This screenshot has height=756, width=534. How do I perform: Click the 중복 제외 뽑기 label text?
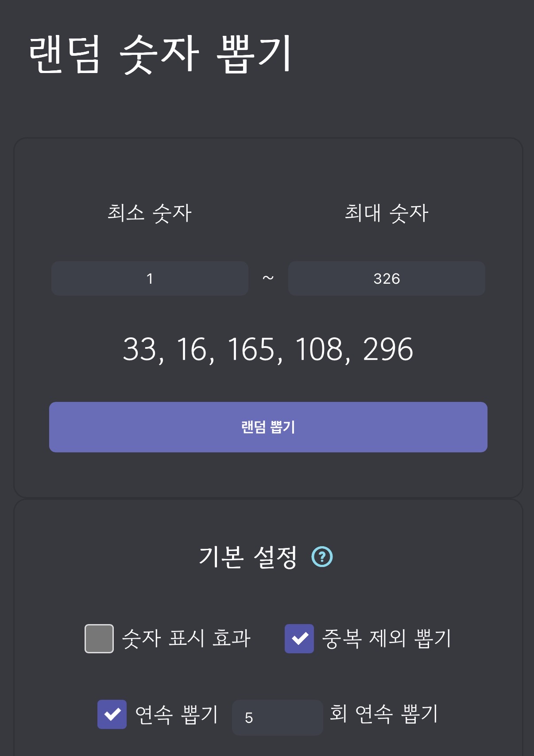[386, 638]
